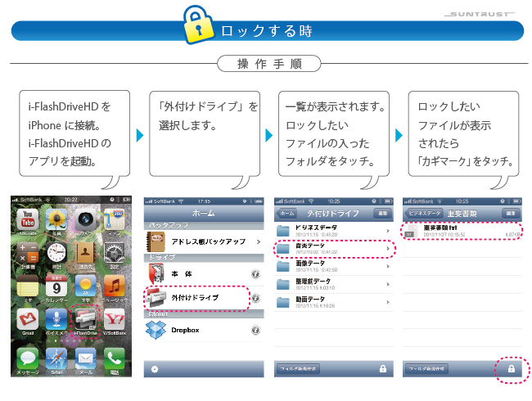Screen dimensions: 532x401
Task: Launch the Camera app icon
Action: [85, 220]
